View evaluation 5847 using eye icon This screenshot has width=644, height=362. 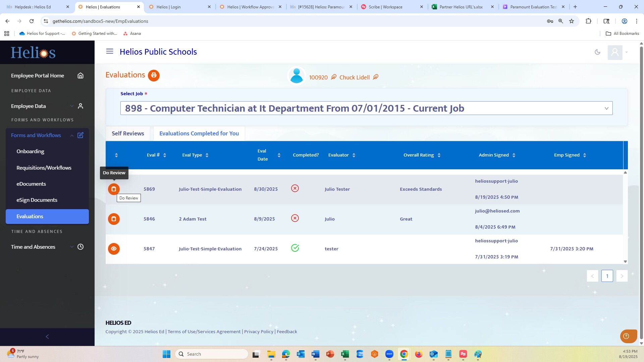(x=114, y=249)
